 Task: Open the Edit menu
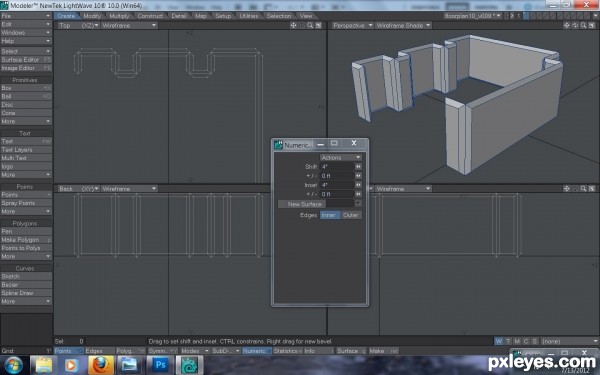pyautogui.click(x=26, y=24)
